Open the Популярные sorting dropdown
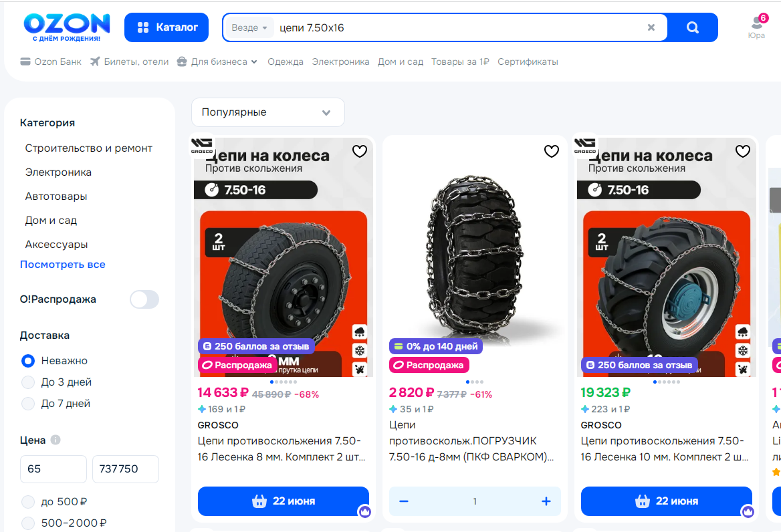 click(268, 112)
